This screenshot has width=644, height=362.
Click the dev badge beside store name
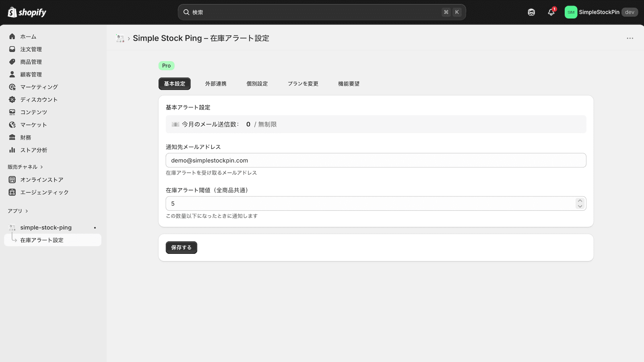[x=630, y=12]
